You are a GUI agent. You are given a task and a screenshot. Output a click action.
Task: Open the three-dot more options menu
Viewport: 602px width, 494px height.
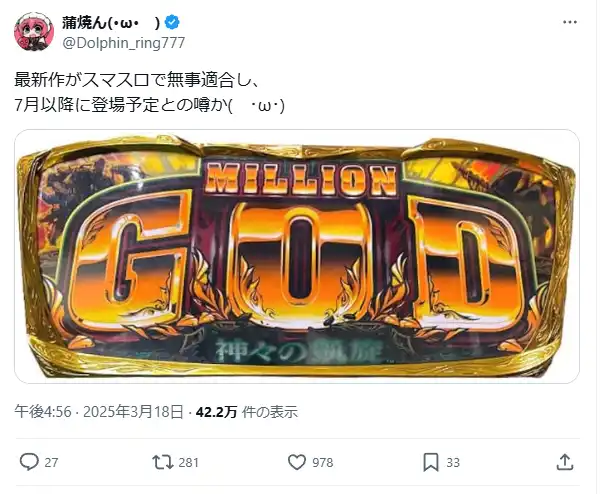tap(570, 22)
